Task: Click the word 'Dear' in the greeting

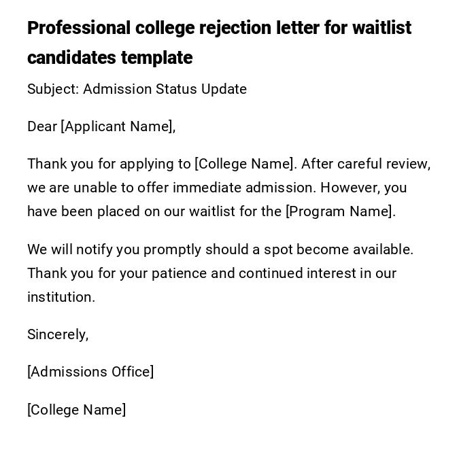Action: tap(42, 126)
